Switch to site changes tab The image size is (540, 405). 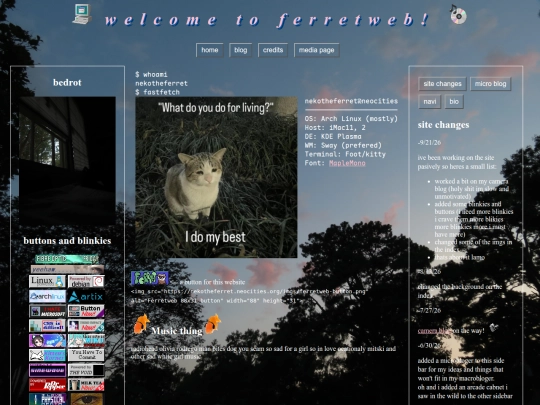pyautogui.click(x=442, y=84)
